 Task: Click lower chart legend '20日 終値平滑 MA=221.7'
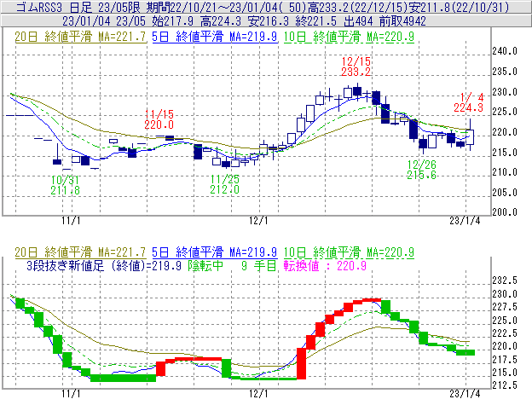[x=80, y=252]
